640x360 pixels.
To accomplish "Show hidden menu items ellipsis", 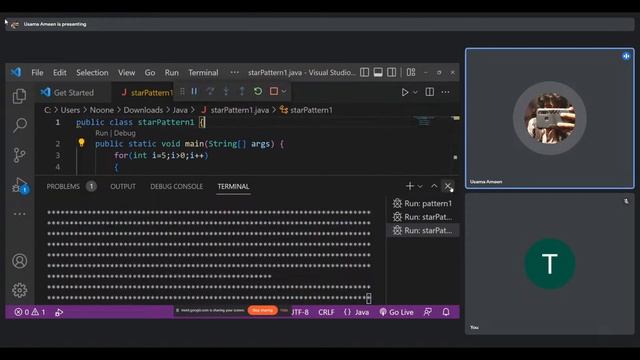I will 235,73.
